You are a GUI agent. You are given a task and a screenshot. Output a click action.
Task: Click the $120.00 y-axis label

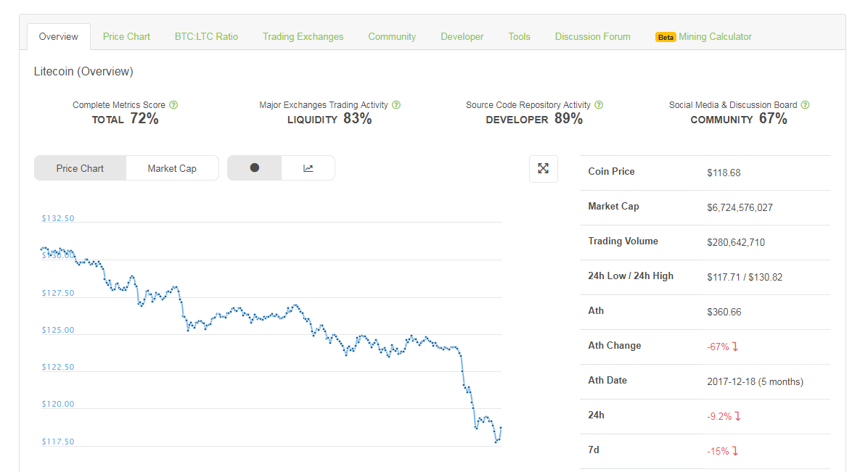tap(58, 405)
